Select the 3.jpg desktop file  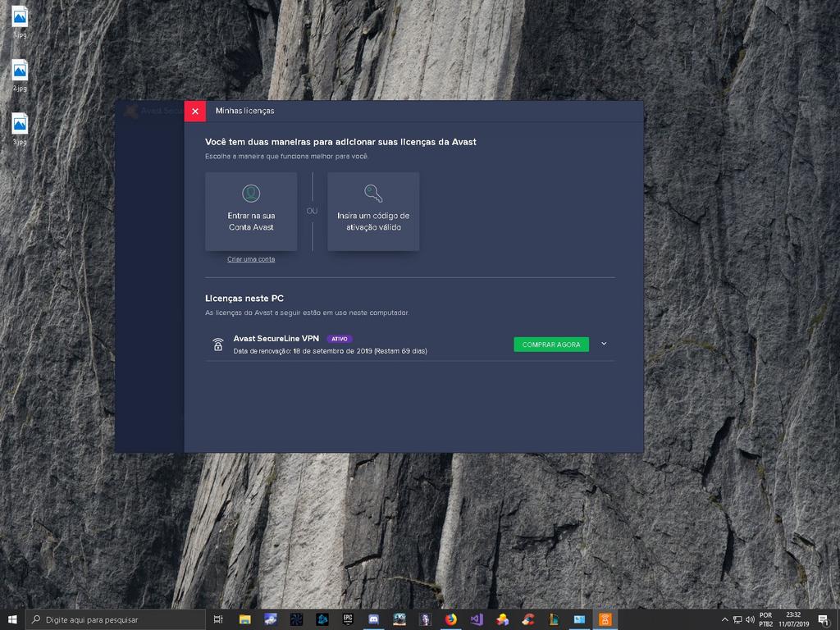20,129
